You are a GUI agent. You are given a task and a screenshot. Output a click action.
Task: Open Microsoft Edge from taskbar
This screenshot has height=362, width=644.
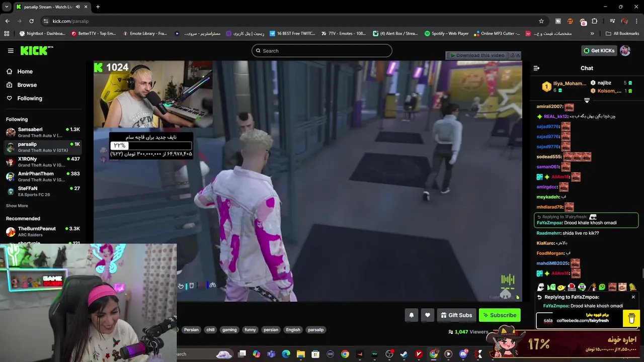pos(286,354)
